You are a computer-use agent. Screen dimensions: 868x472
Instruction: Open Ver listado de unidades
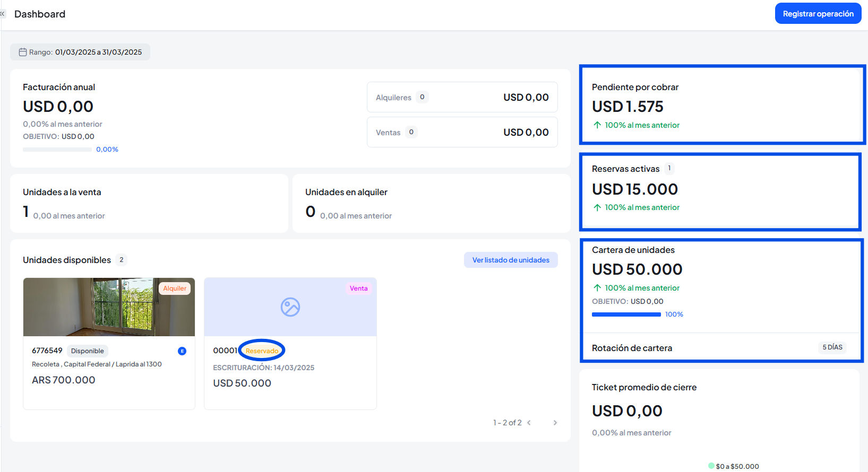pyautogui.click(x=511, y=260)
